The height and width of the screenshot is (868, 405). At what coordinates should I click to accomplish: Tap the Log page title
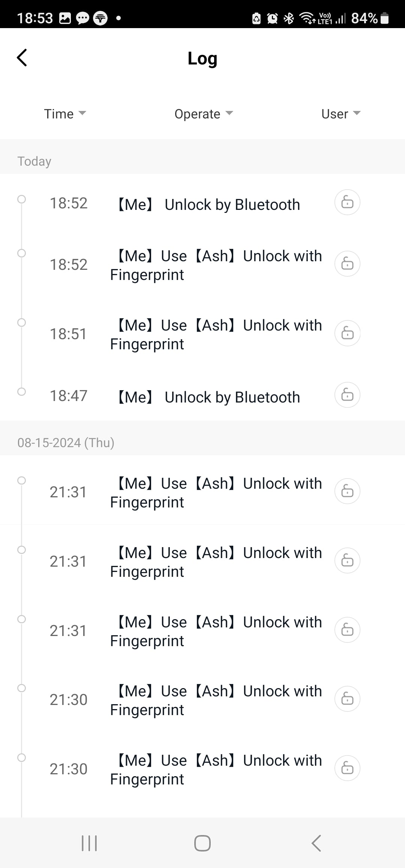tap(202, 58)
